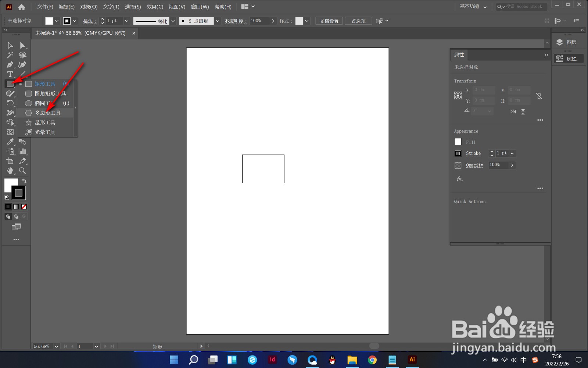The width and height of the screenshot is (588, 368).
Task: Choose the Rotate tool
Action: coord(10,103)
